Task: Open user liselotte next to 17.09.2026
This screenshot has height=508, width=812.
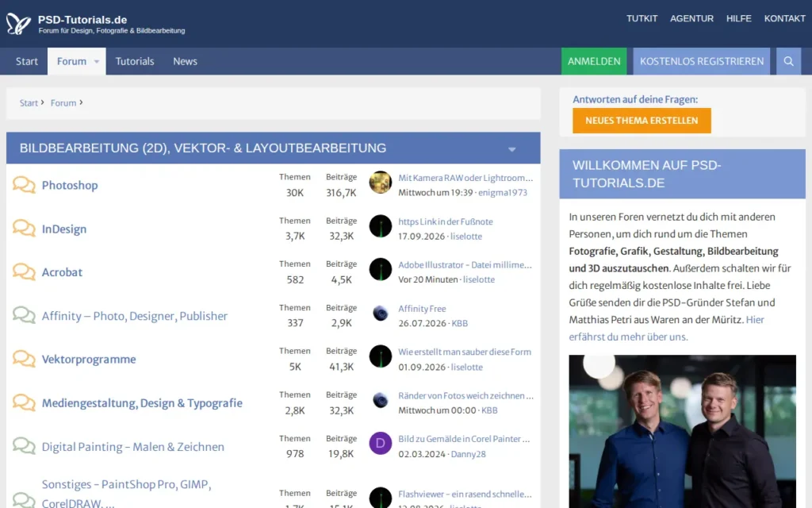Action: pos(466,236)
